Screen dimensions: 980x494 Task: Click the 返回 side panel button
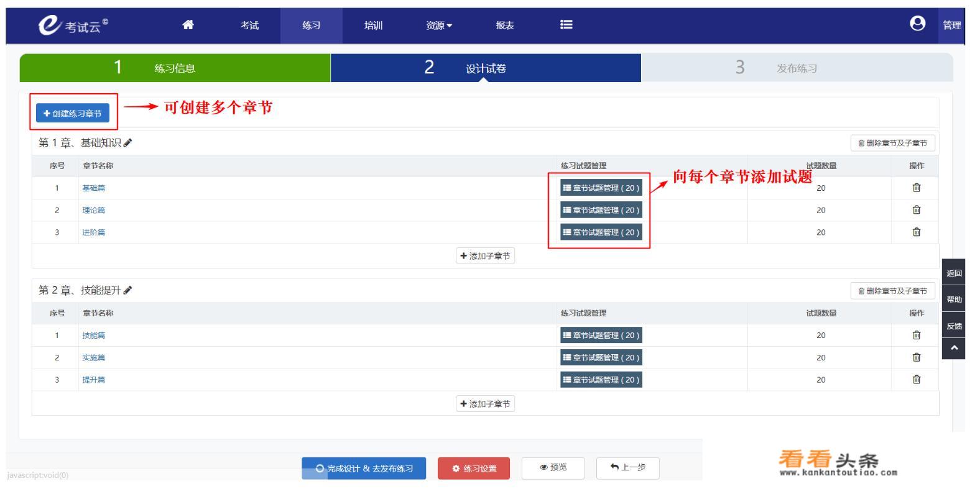point(954,273)
